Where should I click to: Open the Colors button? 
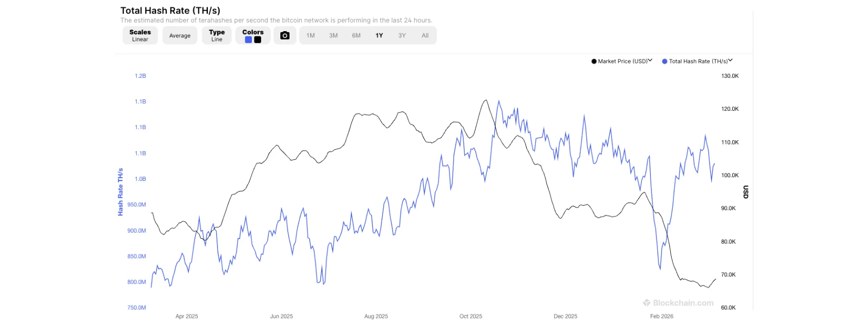[x=253, y=32]
